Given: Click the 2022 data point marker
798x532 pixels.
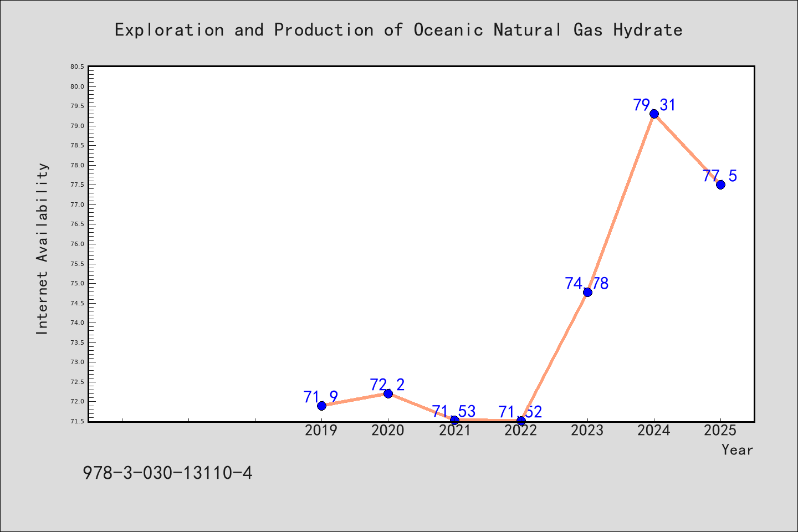Looking at the screenshot, I should coord(521,421).
